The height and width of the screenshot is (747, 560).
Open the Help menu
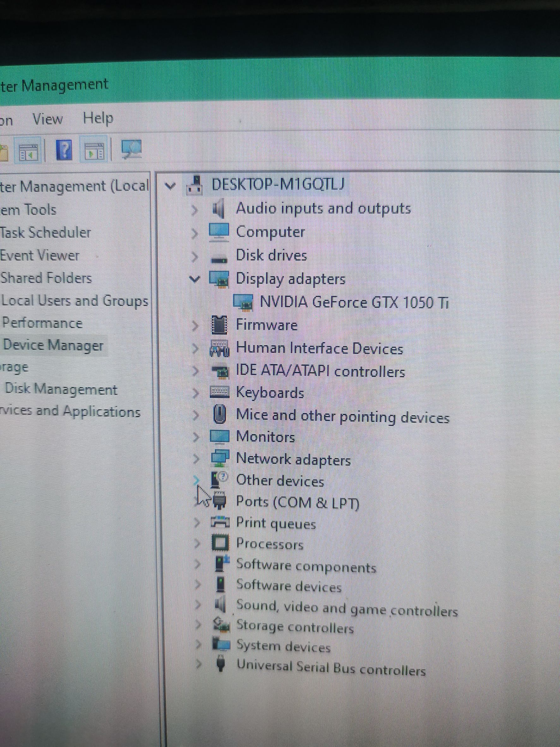click(x=98, y=118)
